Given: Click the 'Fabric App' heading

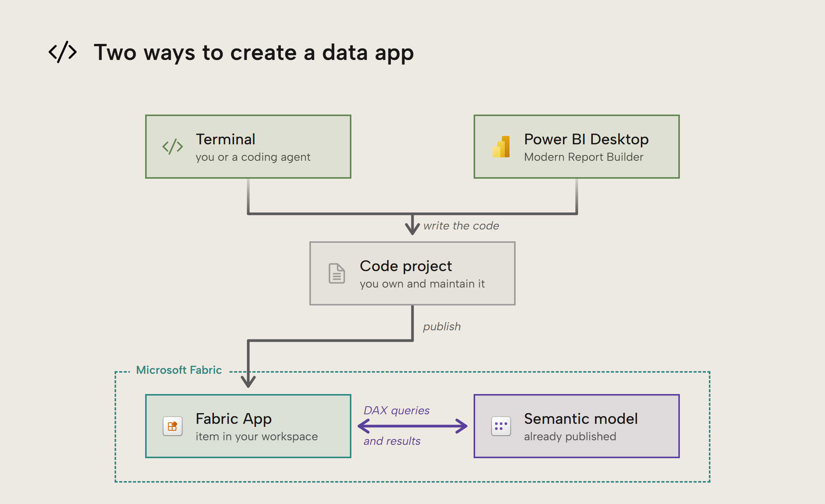Looking at the screenshot, I should [233, 419].
